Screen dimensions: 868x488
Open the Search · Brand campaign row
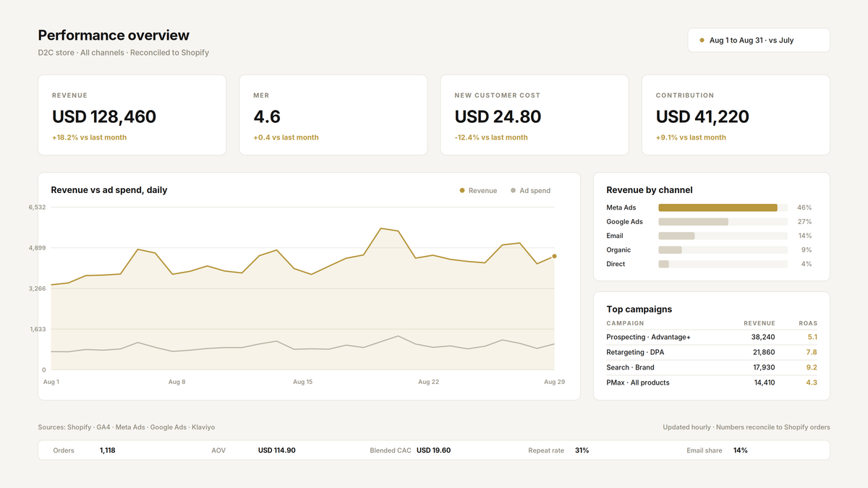coord(712,367)
